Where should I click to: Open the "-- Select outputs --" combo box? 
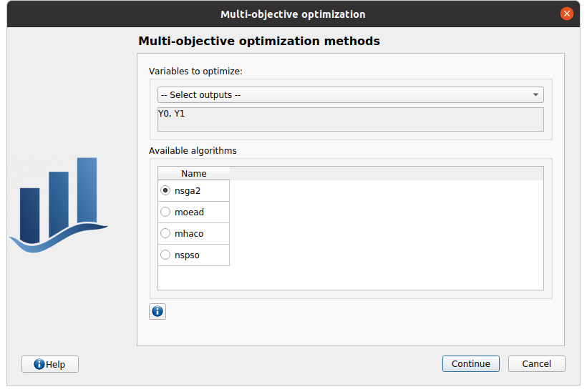[x=344, y=94]
